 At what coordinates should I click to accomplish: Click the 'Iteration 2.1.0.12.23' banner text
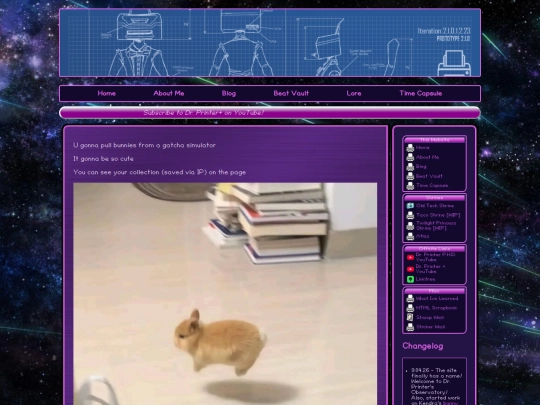click(444, 31)
